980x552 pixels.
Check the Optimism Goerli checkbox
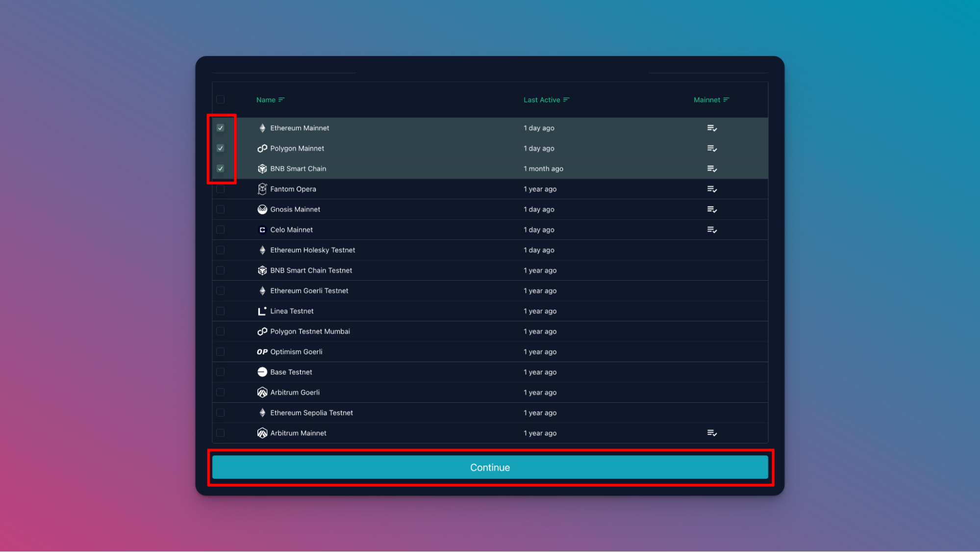pos(221,352)
